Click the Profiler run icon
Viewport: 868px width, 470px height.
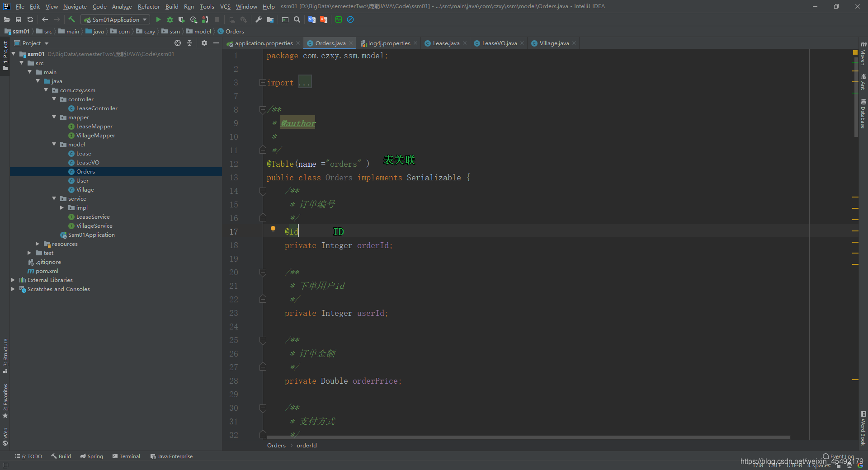(193, 19)
